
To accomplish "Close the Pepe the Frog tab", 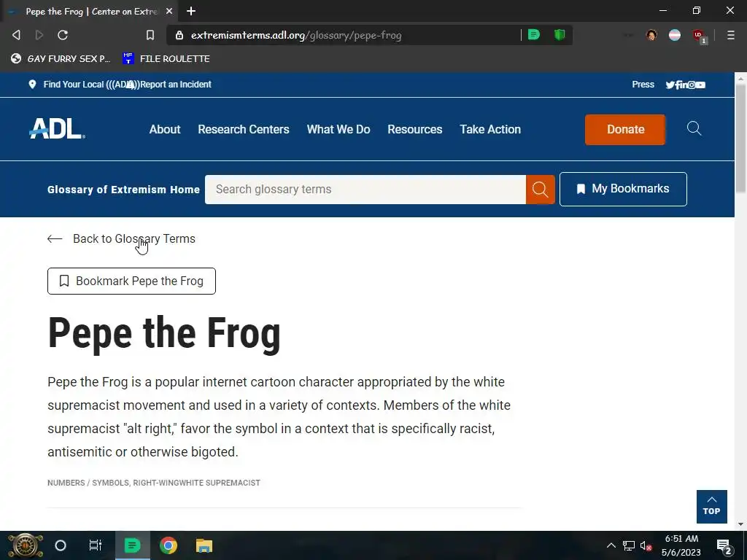I will tap(169, 11).
